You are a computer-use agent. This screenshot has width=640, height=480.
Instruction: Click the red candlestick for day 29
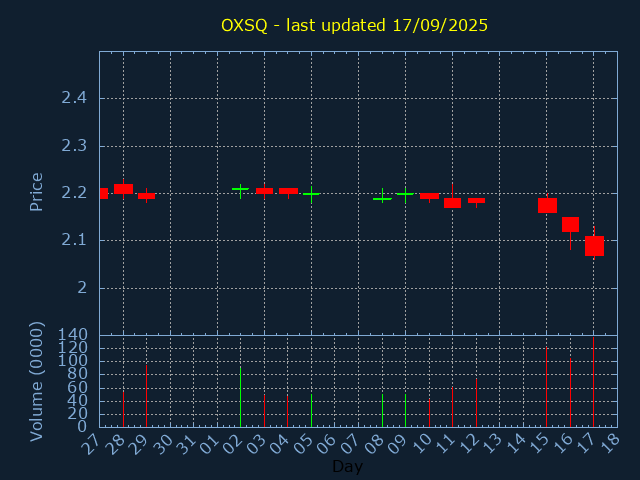[147, 196]
